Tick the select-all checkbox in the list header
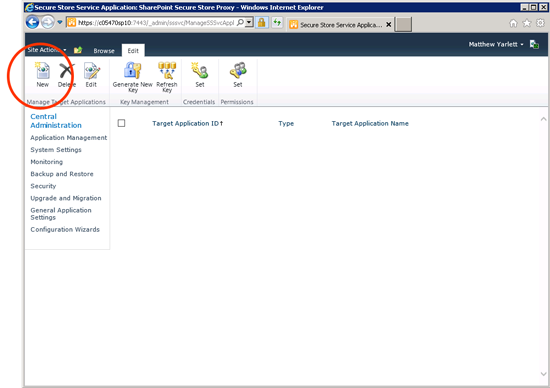The image size is (550, 388). click(x=121, y=123)
